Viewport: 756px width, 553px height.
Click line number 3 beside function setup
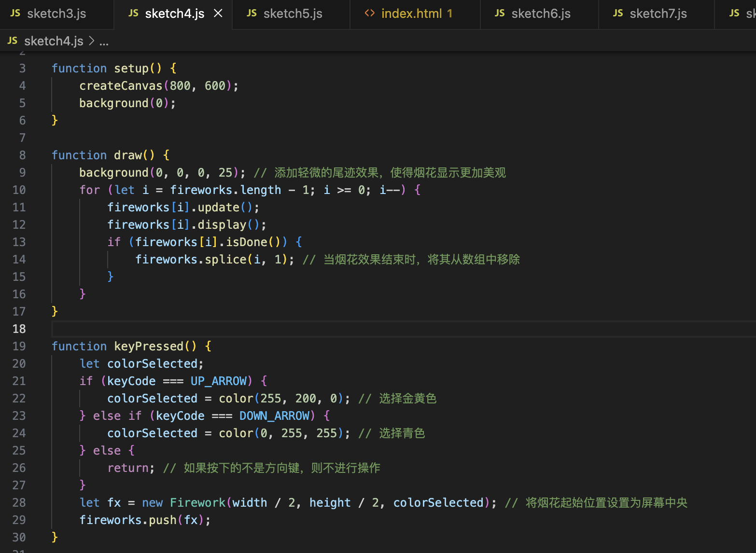(x=22, y=68)
